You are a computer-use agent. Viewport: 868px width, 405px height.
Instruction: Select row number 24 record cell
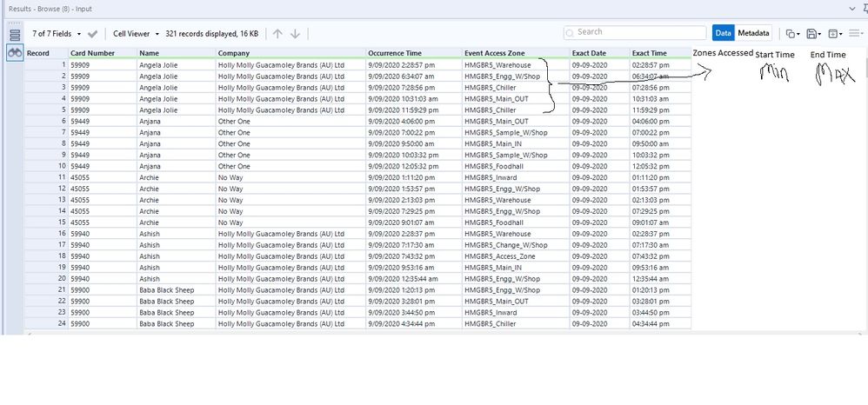46,324
